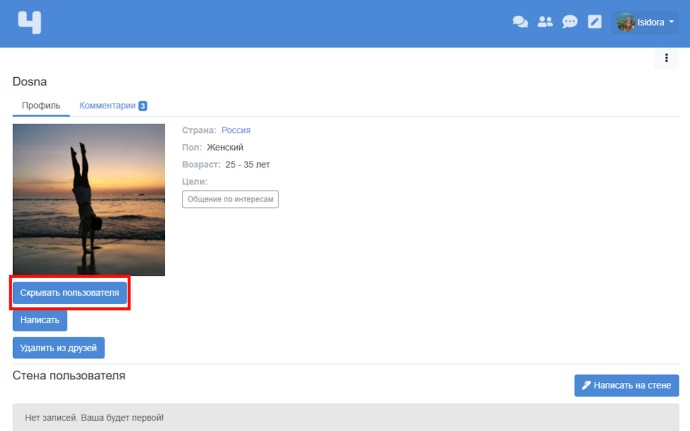690x431 pixels.
Task: Click the speech bubble with dots icon
Action: [570, 22]
